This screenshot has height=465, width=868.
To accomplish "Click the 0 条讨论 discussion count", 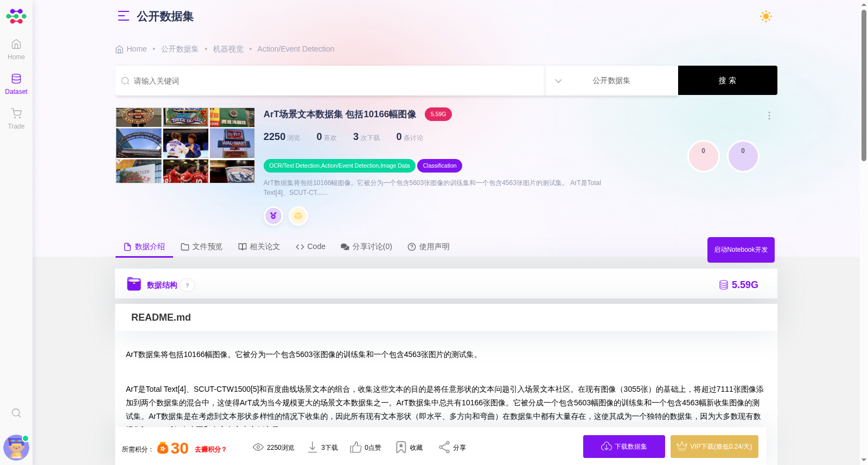I will (x=410, y=137).
